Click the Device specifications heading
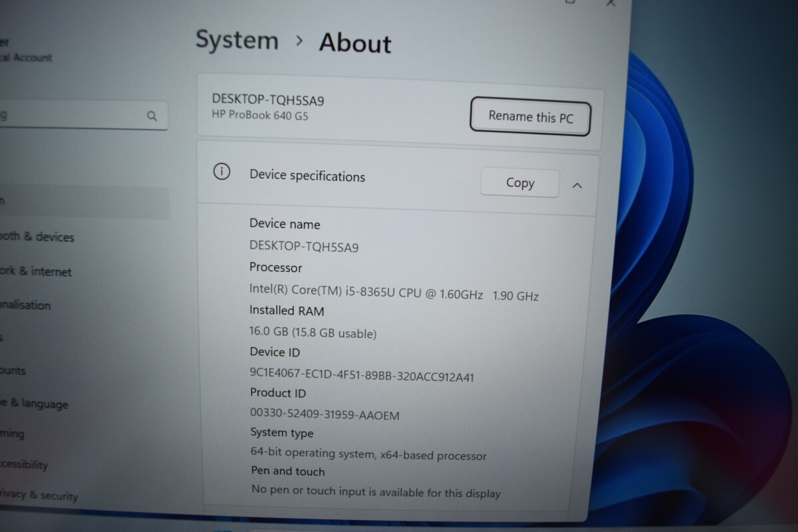Viewport: 798px width, 532px height. click(307, 176)
